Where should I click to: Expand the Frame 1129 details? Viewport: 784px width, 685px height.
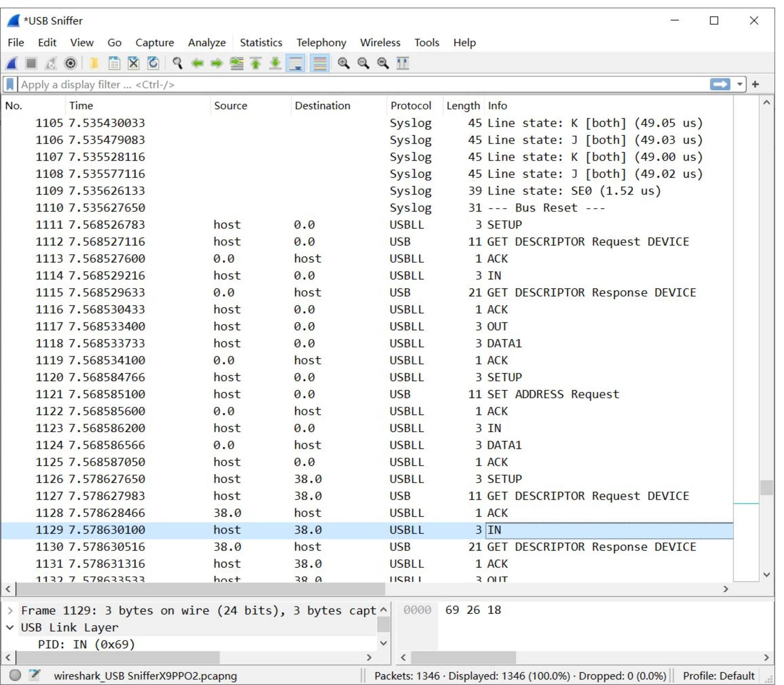pos(11,610)
